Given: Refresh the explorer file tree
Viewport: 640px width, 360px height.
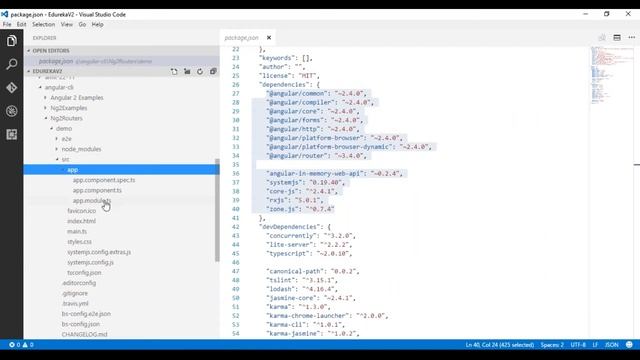Looking at the screenshot, I should [200, 71].
